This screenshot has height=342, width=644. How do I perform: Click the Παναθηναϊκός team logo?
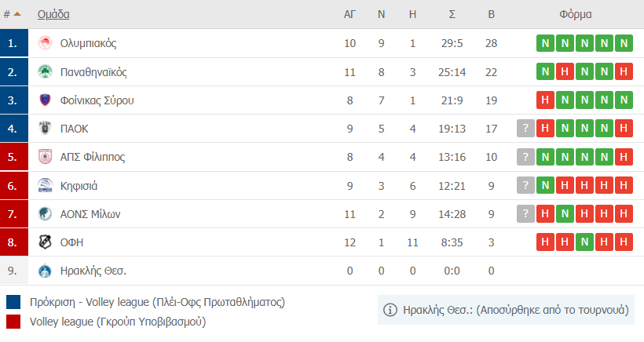[x=45, y=72]
